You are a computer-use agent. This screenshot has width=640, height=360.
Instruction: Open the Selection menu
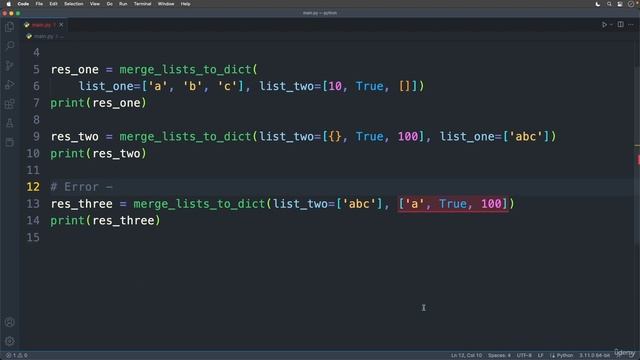tap(74, 4)
